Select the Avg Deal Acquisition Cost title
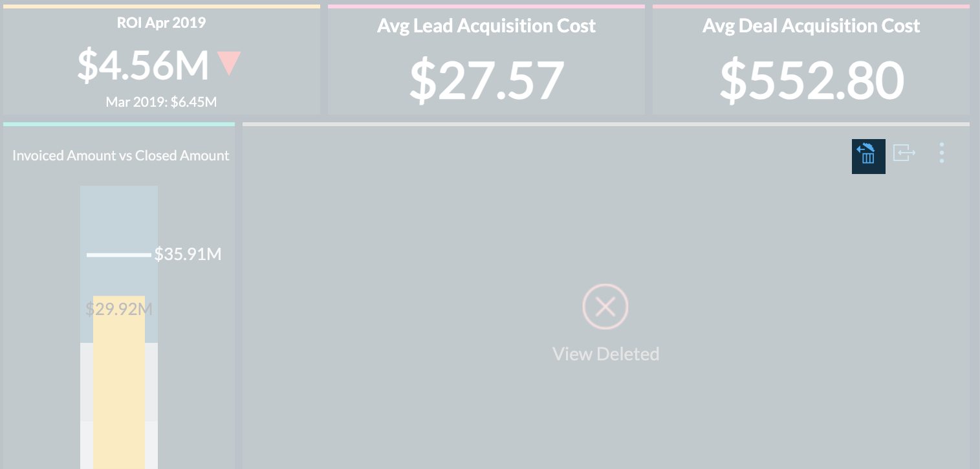Screen dimensions: 980x469 pyautogui.click(x=811, y=26)
